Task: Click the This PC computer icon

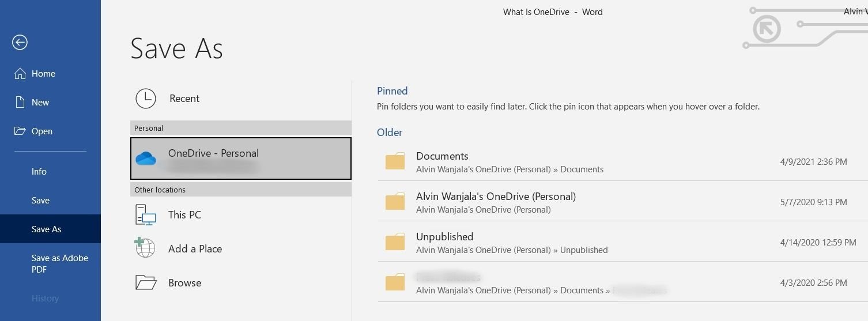Action: (x=146, y=215)
